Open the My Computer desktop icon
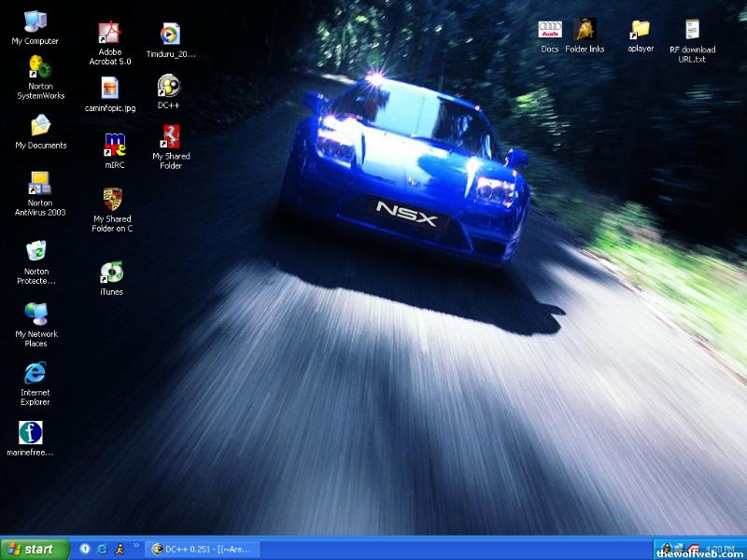This screenshot has width=747, height=560. (x=35, y=22)
